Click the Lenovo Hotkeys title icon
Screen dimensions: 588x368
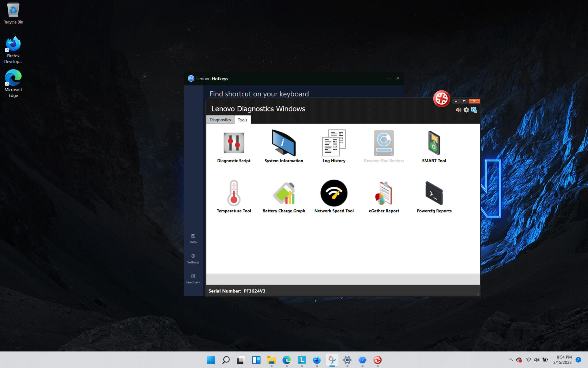tap(191, 79)
